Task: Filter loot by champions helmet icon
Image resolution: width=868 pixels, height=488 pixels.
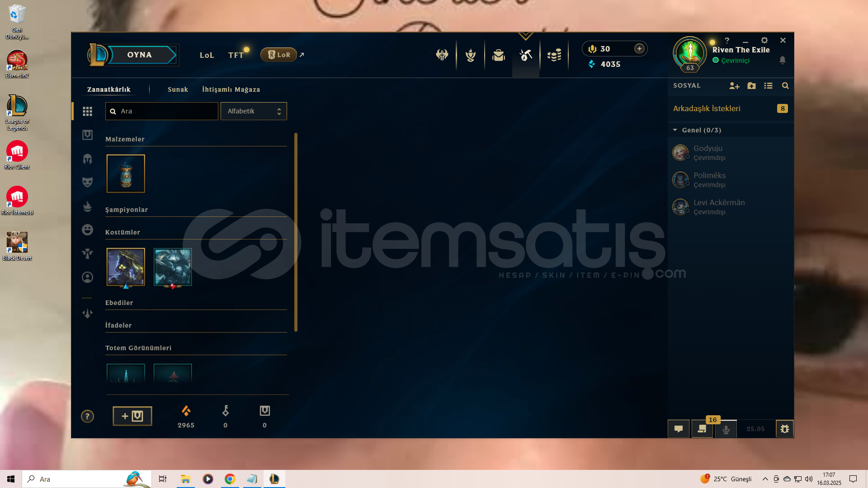Action: 87,159
